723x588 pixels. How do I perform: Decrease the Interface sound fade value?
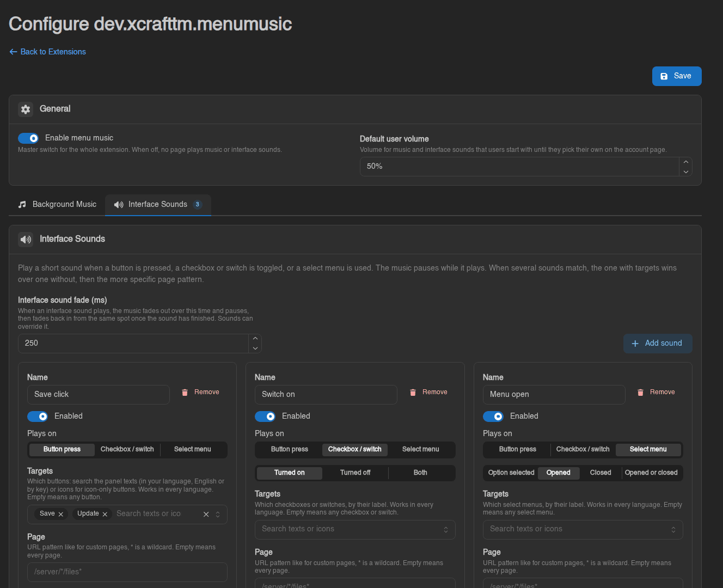click(x=255, y=348)
